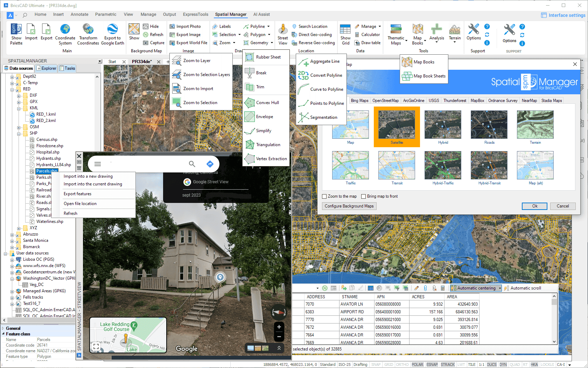588x368 pixels.
Task: Select Import into the current drawing
Action: (x=93, y=184)
